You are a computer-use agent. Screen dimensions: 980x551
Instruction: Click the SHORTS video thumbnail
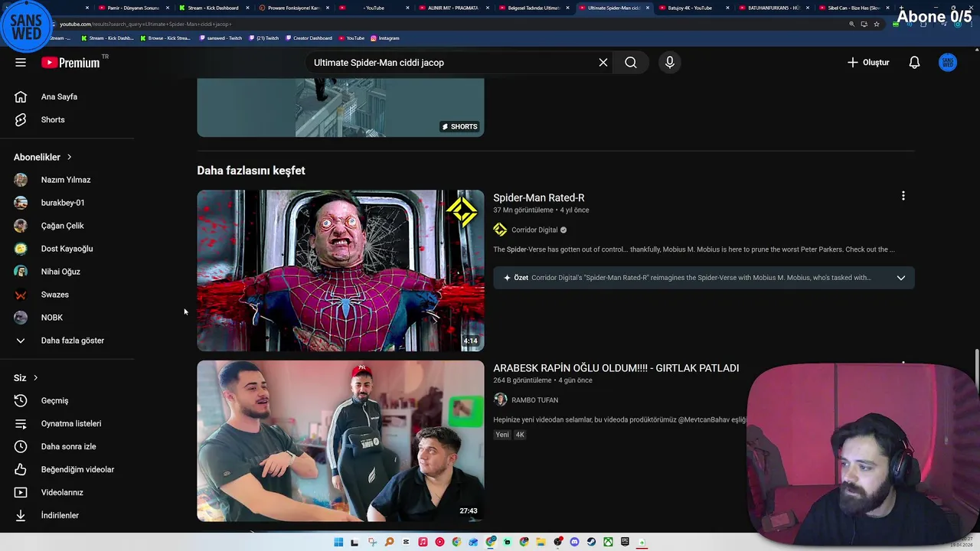point(341,107)
